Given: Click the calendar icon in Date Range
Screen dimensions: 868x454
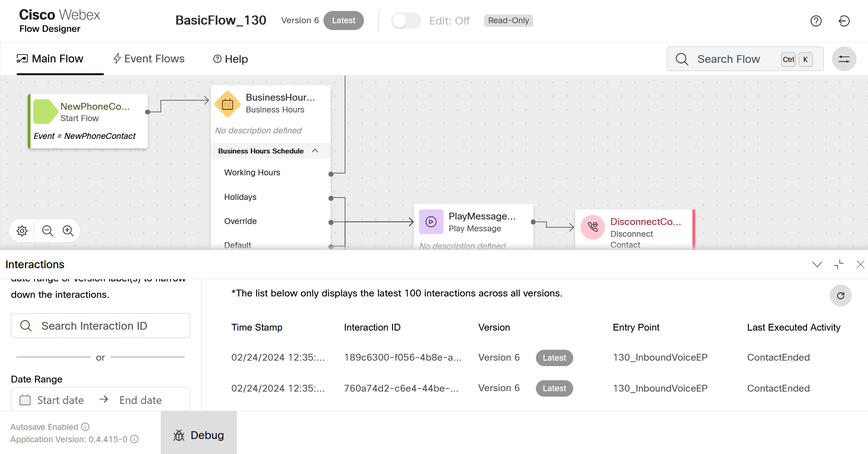Looking at the screenshot, I should click(25, 400).
